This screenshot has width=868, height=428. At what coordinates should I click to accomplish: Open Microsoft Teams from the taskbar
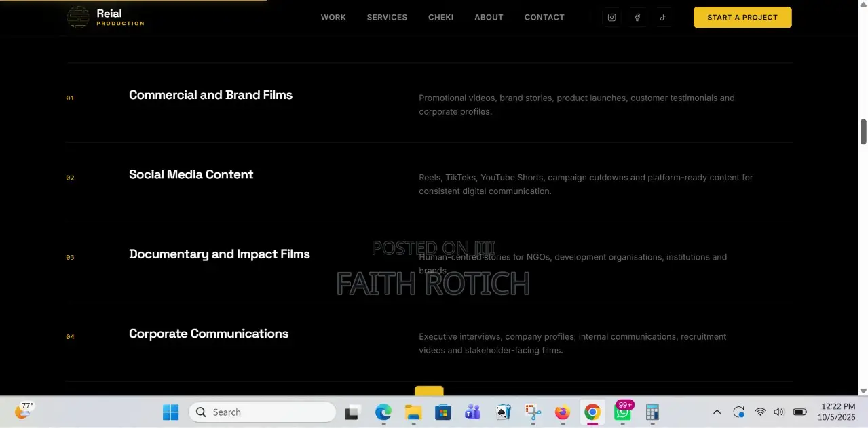(473, 412)
